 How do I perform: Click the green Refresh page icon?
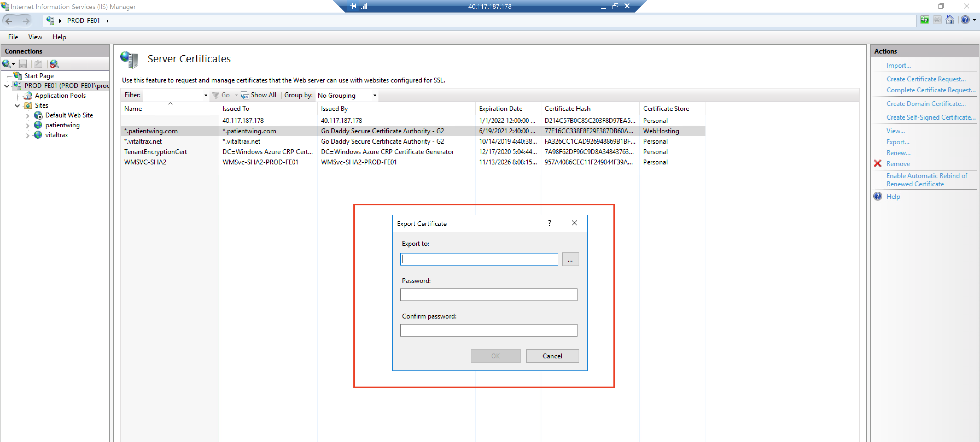[x=924, y=20]
